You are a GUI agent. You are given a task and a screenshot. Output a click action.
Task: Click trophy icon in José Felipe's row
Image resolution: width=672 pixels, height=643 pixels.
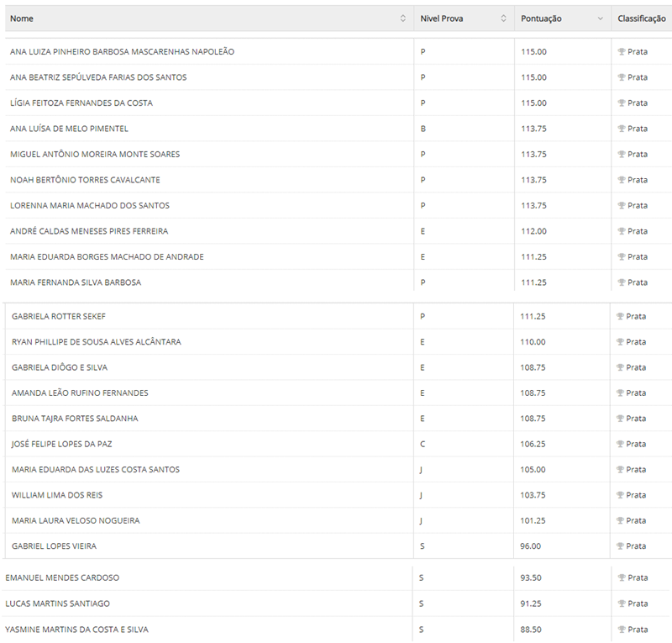coord(620,445)
